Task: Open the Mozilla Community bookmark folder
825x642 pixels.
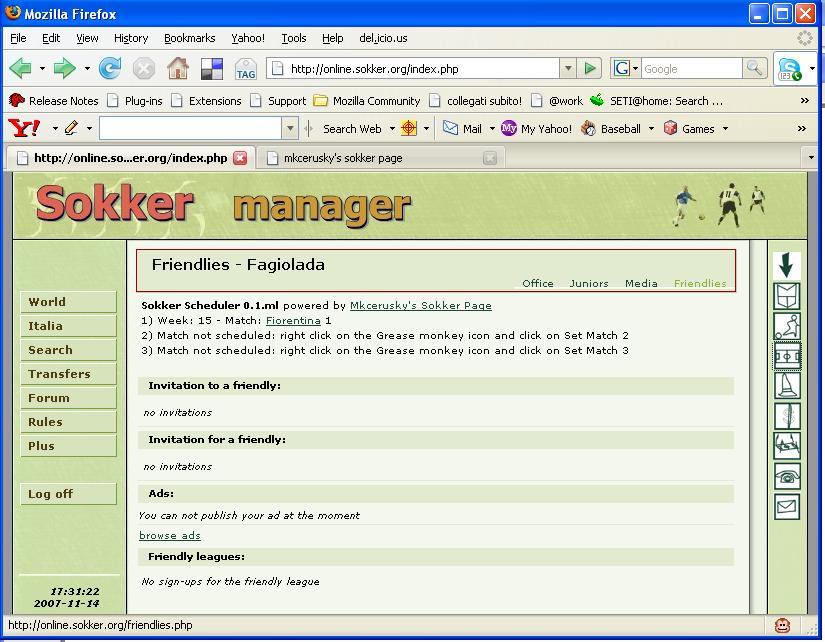Action: 367,101
